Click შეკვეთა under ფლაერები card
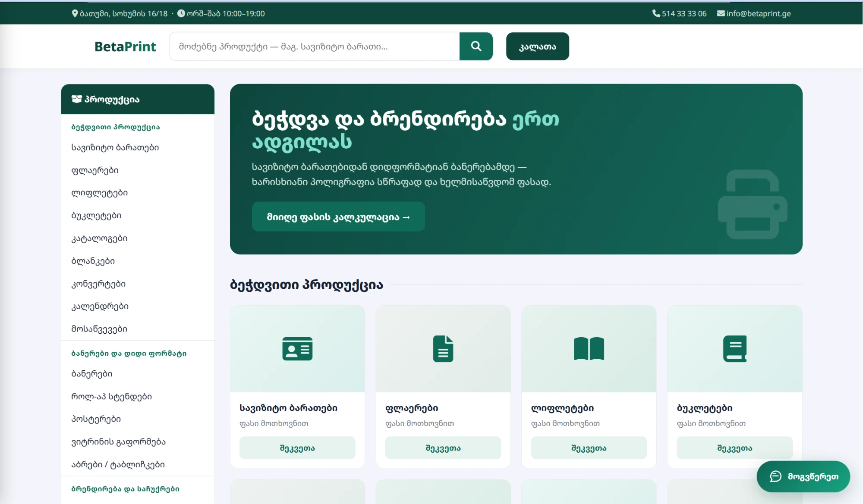Viewport: 863px width, 504px height. pos(443,448)
